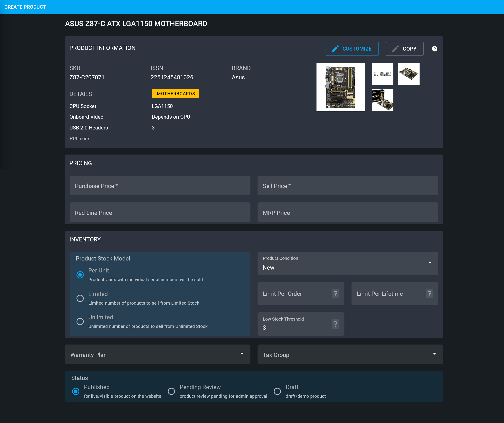Viewport: 504px width, 423px height.
Task: Set status to Pending Review
Action: pyautogui.click(x=171, y=391)
